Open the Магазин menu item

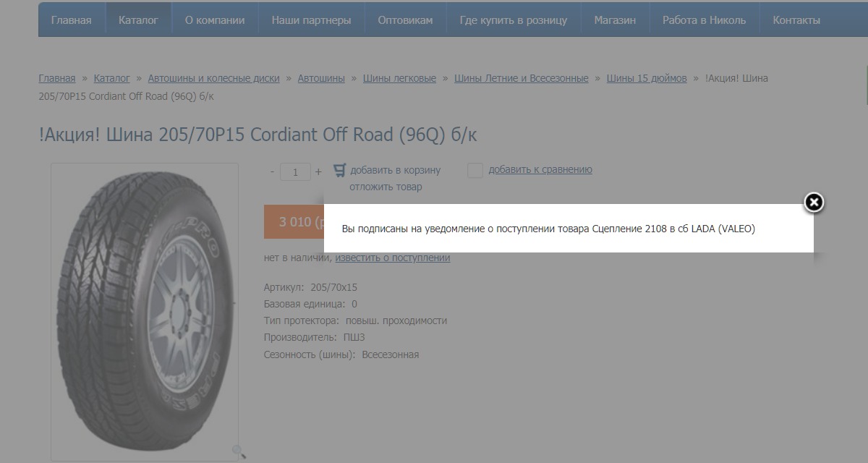tap(616, 20)
